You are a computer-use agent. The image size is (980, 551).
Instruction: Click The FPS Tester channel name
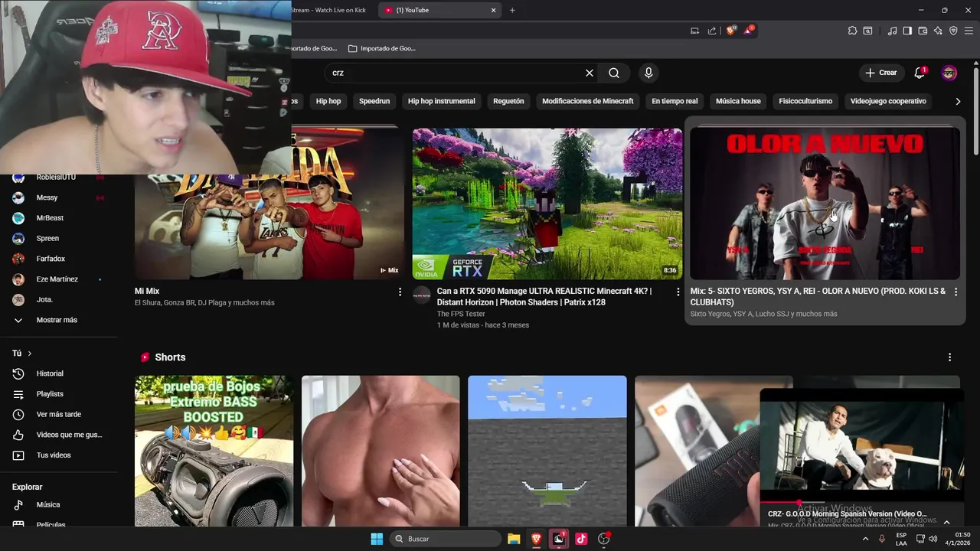pos(461,314)
